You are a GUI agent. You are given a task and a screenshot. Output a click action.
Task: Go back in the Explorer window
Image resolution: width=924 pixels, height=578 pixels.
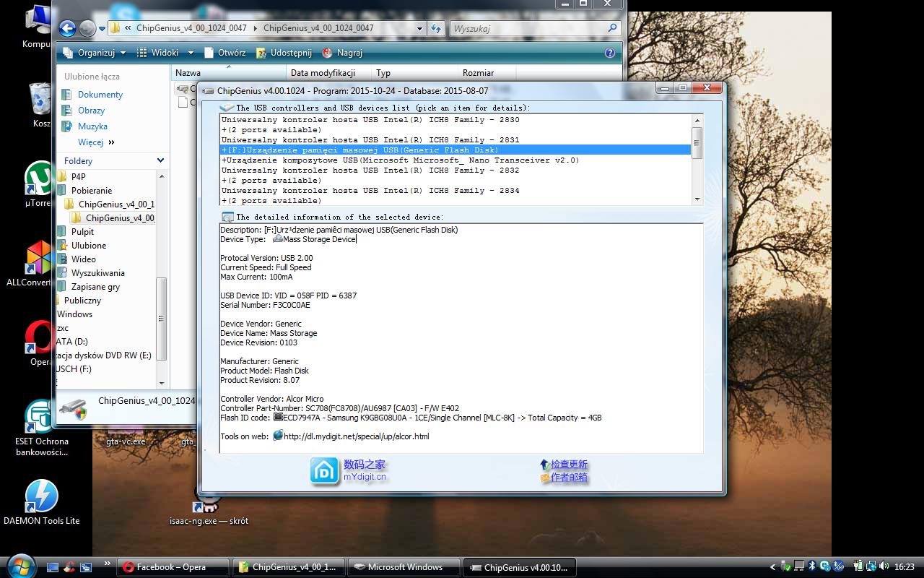click(x=67, y=28)
